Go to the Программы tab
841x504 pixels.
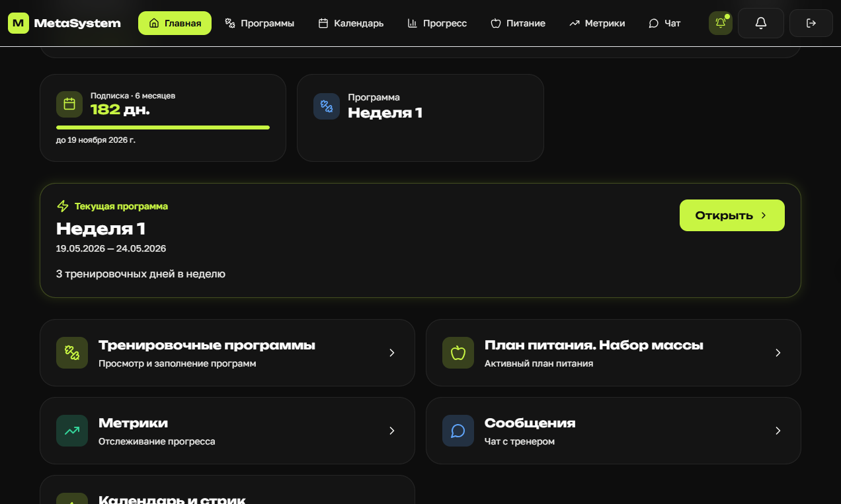[259, 23]
